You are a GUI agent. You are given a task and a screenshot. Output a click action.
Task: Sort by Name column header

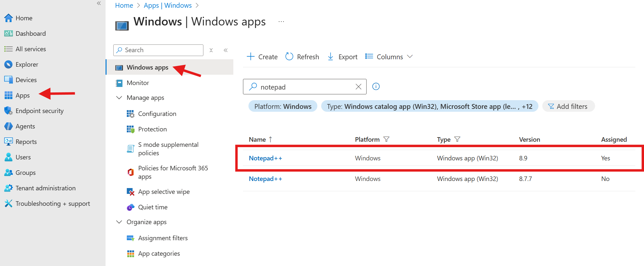click(x=257, y=139)
